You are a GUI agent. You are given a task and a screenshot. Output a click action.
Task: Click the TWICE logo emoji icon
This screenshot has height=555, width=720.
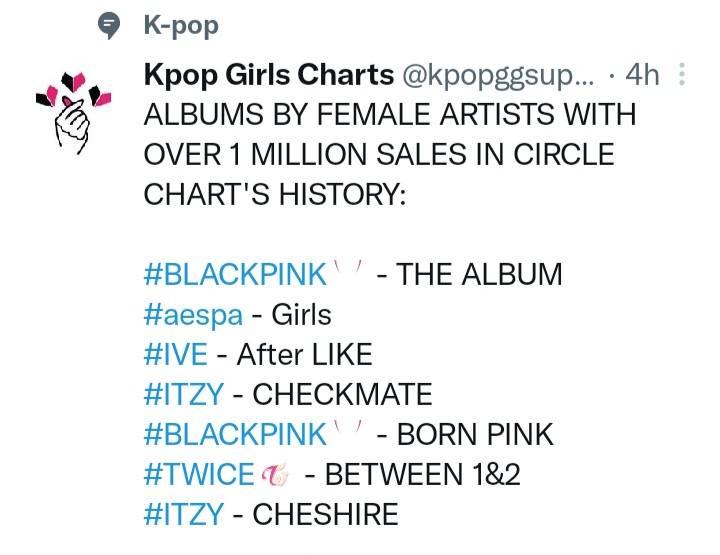(x=275, y=475)
